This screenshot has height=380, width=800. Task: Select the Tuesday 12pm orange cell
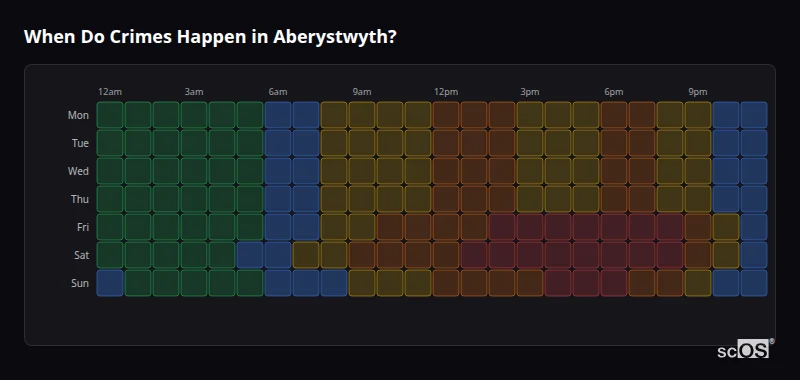coord(446,143)
